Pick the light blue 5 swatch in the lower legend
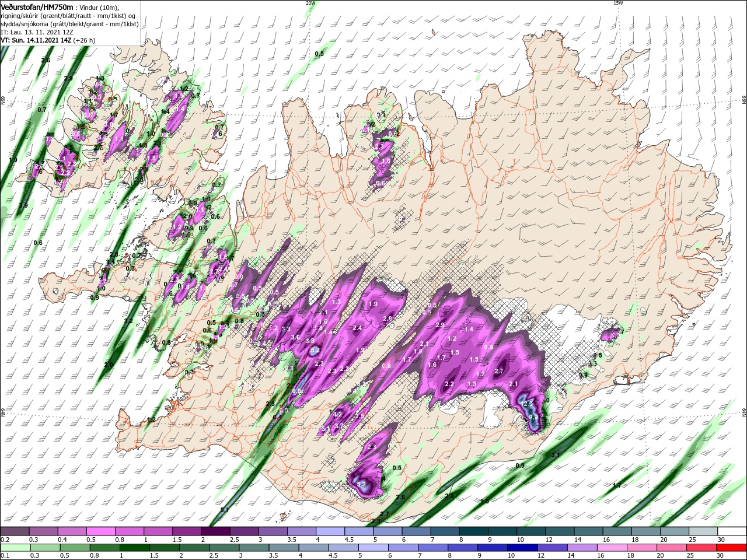The image size is (747, 560). [373, 548]
